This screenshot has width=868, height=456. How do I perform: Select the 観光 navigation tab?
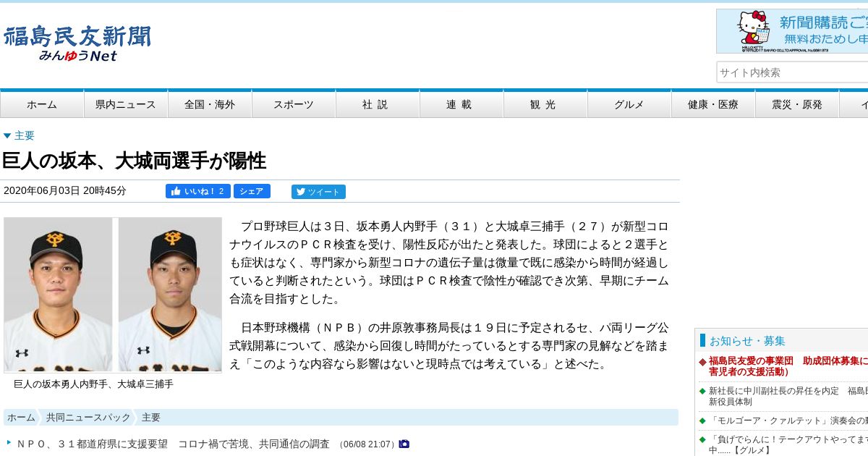coord(545,104)
